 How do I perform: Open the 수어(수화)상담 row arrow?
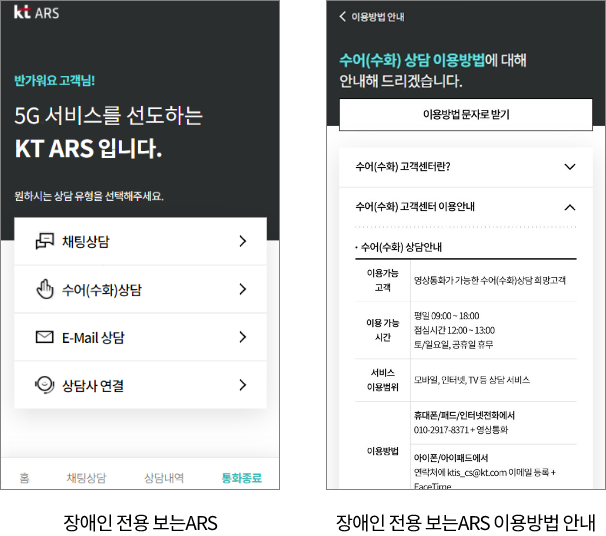click(x=242, y=289)
